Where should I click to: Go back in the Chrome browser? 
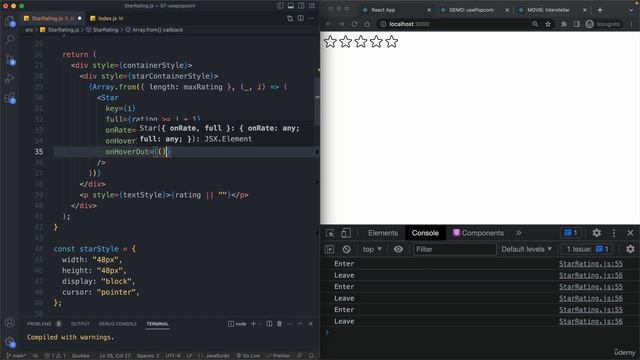(329, 24)
